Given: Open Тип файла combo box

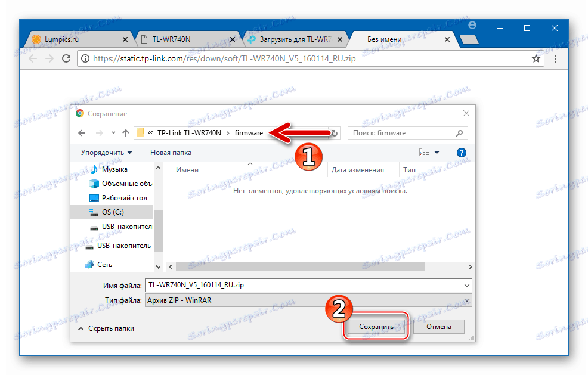Looking at the screenshot, I should [x=308, y=300].
